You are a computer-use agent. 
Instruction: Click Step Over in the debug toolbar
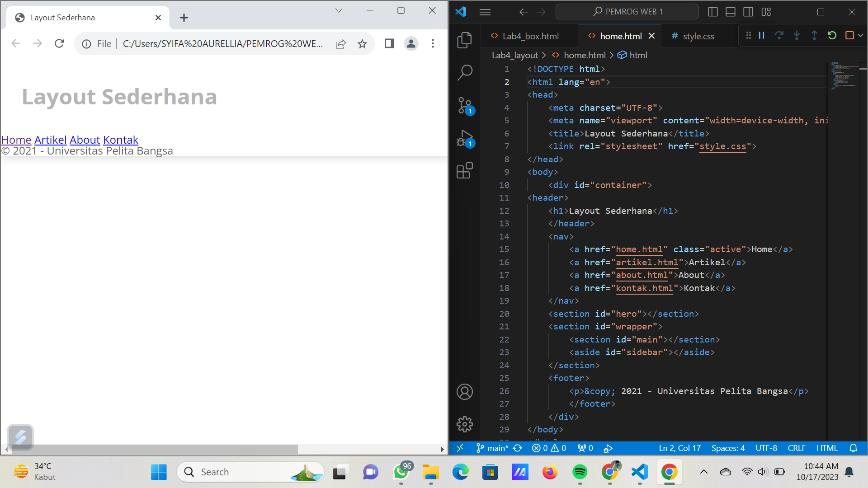(x=779, y=35)
